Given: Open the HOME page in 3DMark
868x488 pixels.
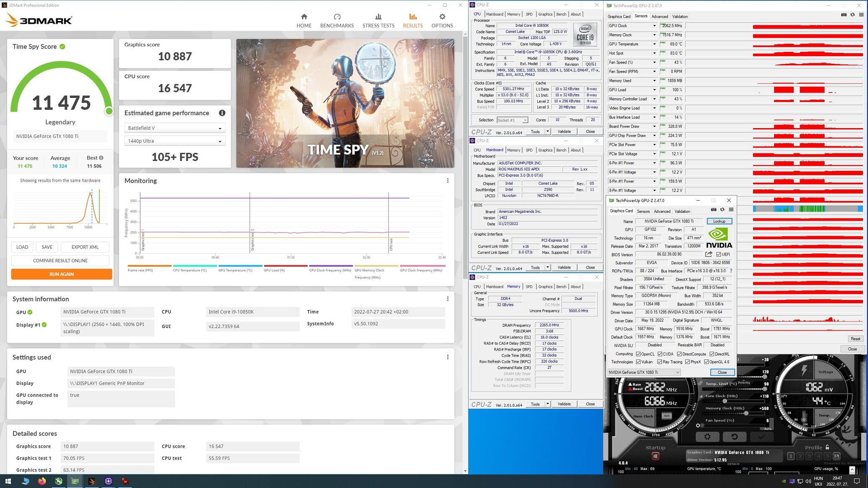Looking at the screenshot, I should pos(304,21).
